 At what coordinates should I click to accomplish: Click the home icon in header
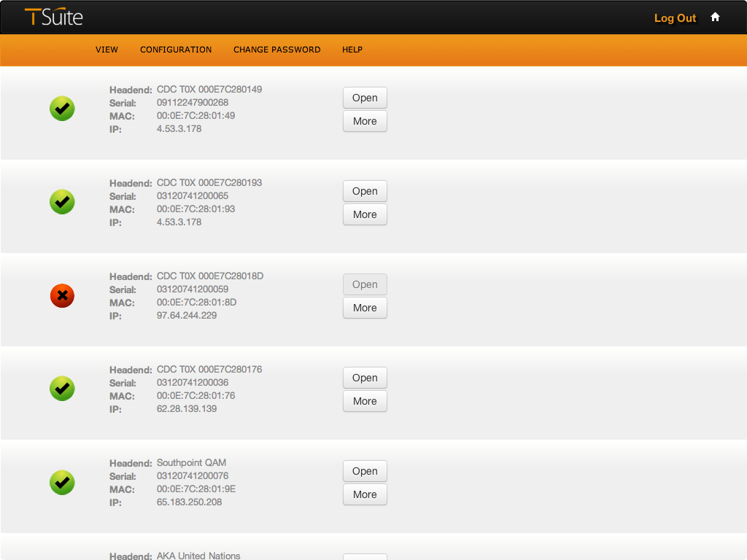[715, 17]
